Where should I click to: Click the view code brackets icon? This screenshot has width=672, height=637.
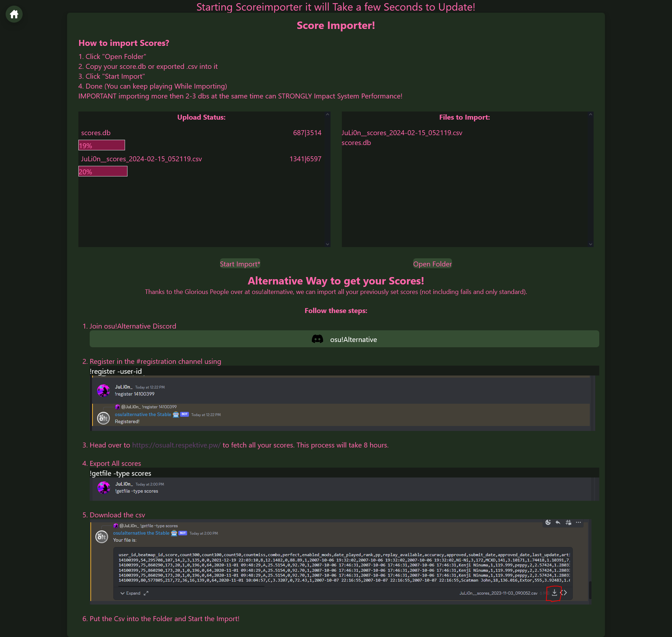point(564,593)
